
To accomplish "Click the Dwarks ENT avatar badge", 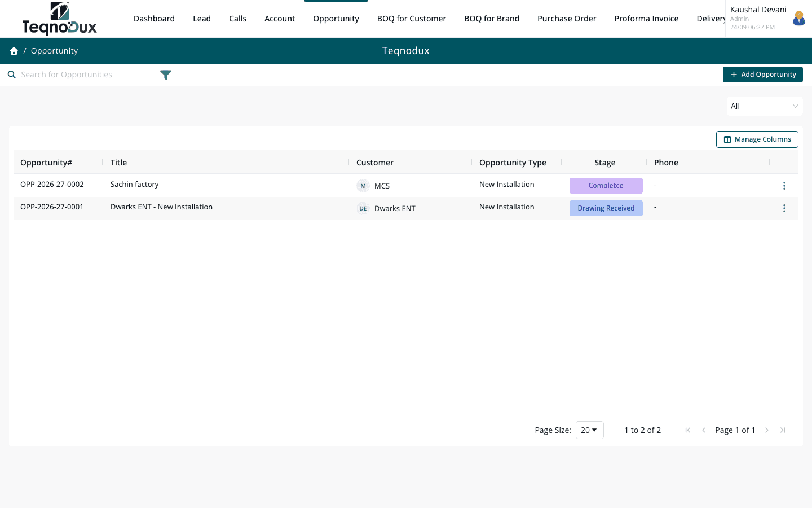I will 363,208.
